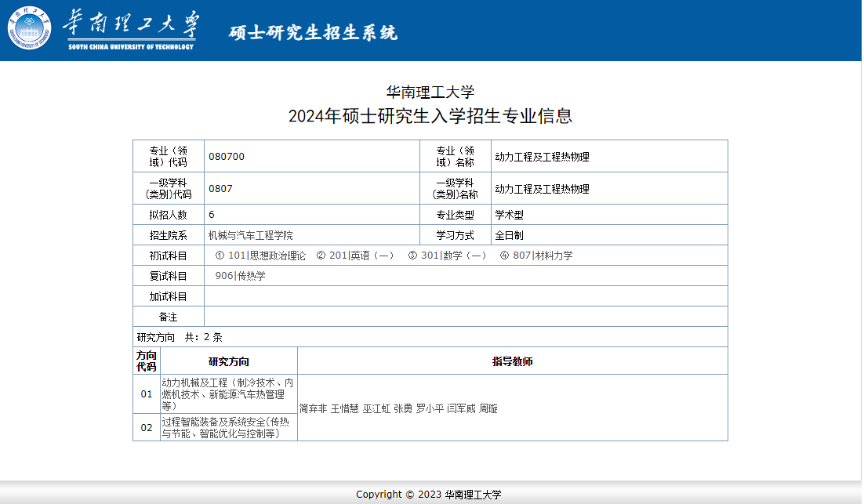Click retest subject 906|传热学
This screenshot has width=864, height=504.
point(240,276)
